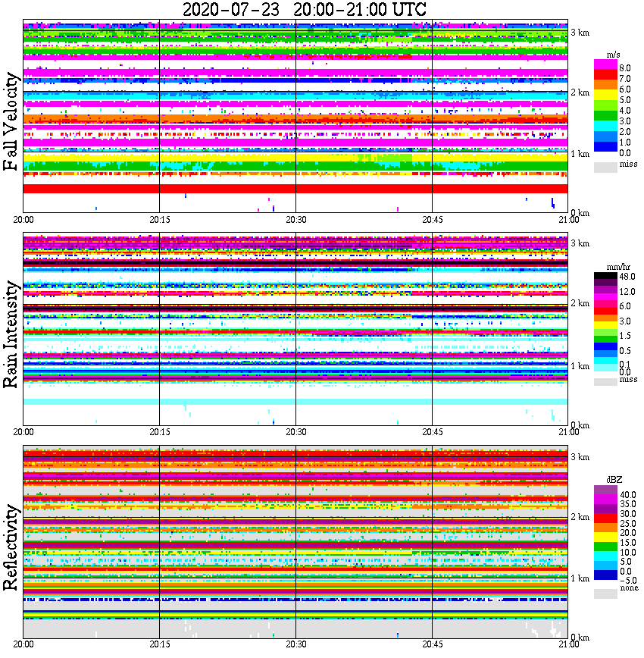Click the 'miss' label in the Rain Intensity legend

[628, 379]
